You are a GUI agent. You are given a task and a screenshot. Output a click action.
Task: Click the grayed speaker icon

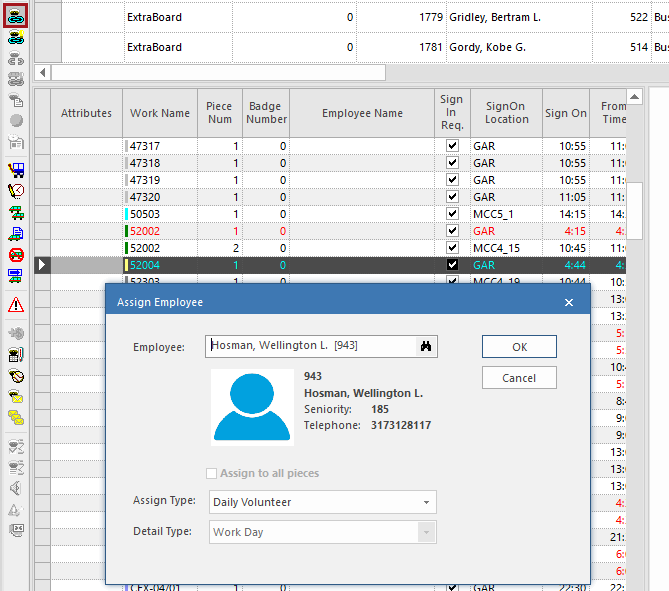coord(16,488)
